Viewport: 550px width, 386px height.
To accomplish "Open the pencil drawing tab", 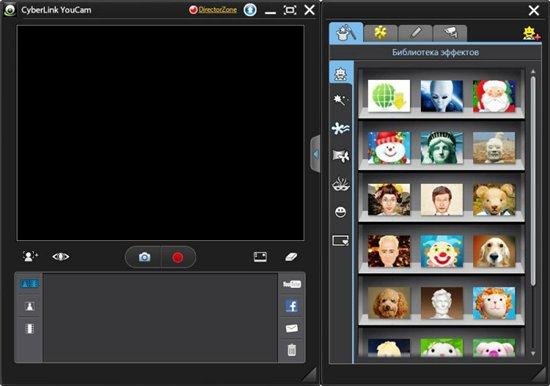I will (x=416, y=33).
